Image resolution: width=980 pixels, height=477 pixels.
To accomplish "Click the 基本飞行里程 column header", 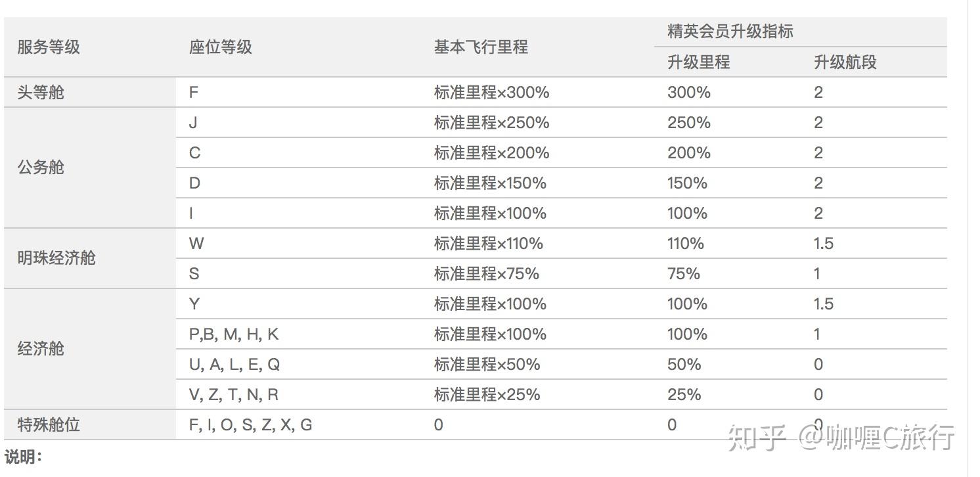I will pyautogui.click(x=481, y=47).
